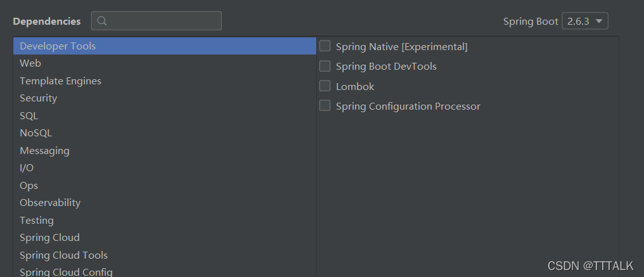644x277 pixels.
Task: Choose the Template Engines category
Action: [165, 81]
